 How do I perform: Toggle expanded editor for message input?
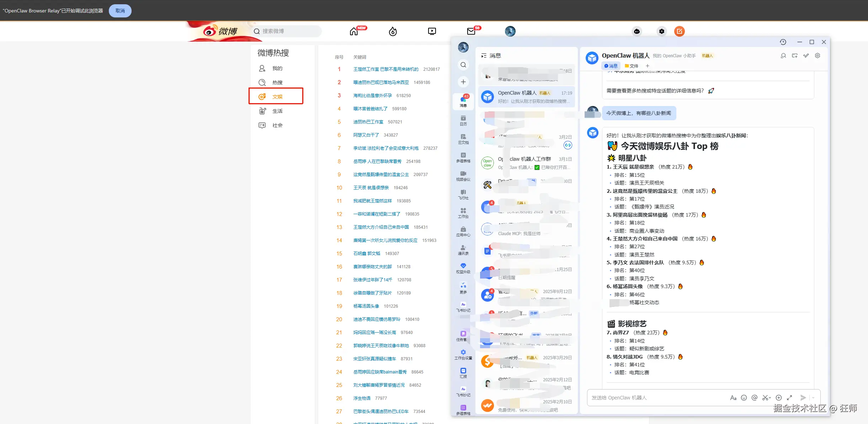point(789,398)
